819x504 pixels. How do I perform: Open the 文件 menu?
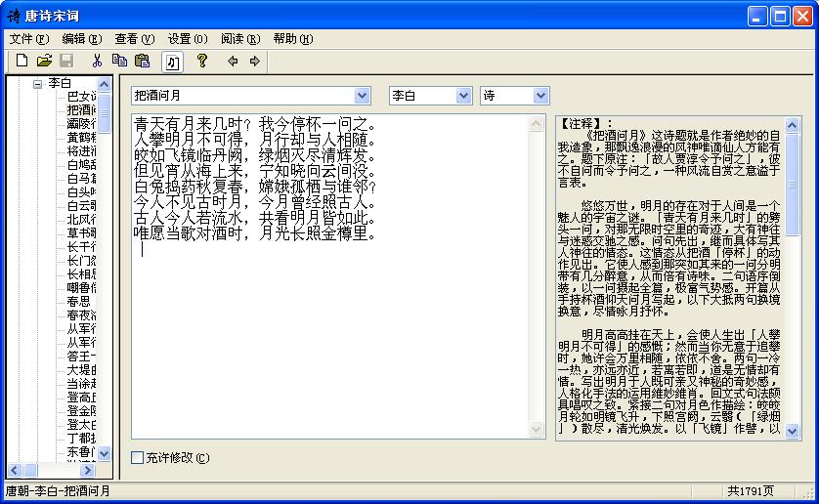click(x=28, y=39)
